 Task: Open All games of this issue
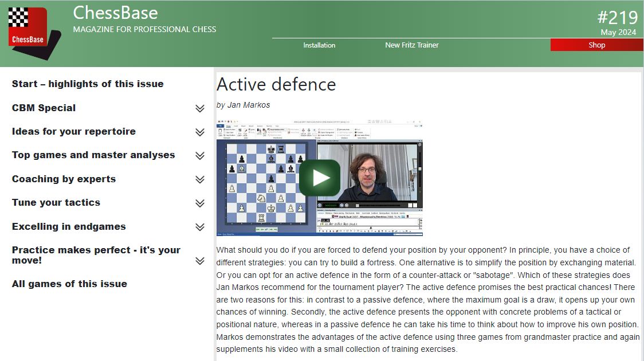pyautogui.click(x=69, y=284)
